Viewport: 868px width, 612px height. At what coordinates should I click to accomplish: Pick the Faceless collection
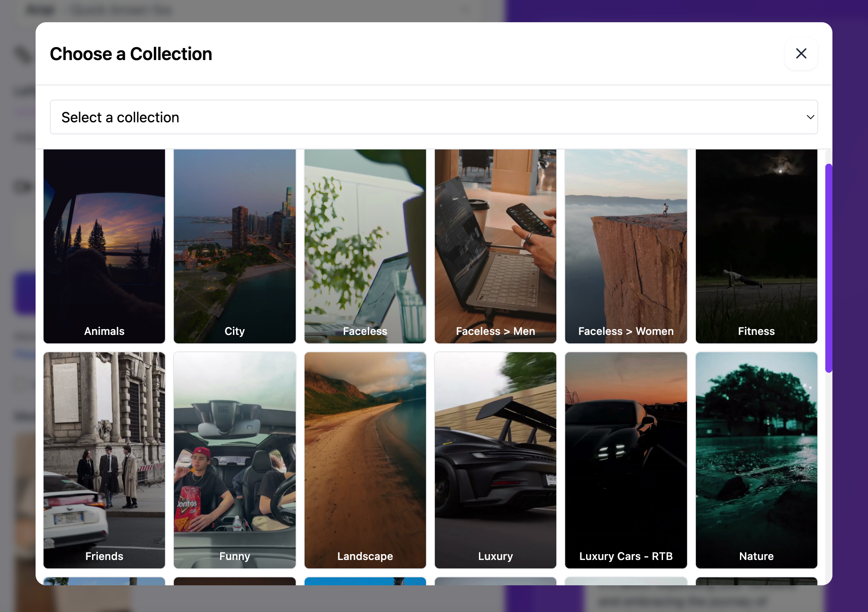tap(365, 246)
